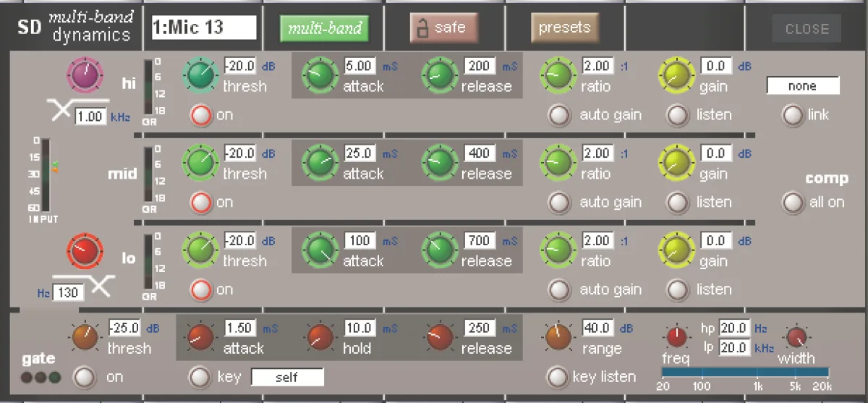
Task: Click the hi attack value 5.00
Action: [x=359, y=66]
